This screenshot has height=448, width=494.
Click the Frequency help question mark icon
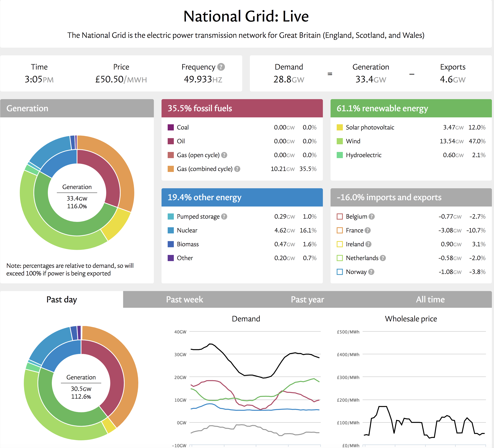click(x=221, y=67)
